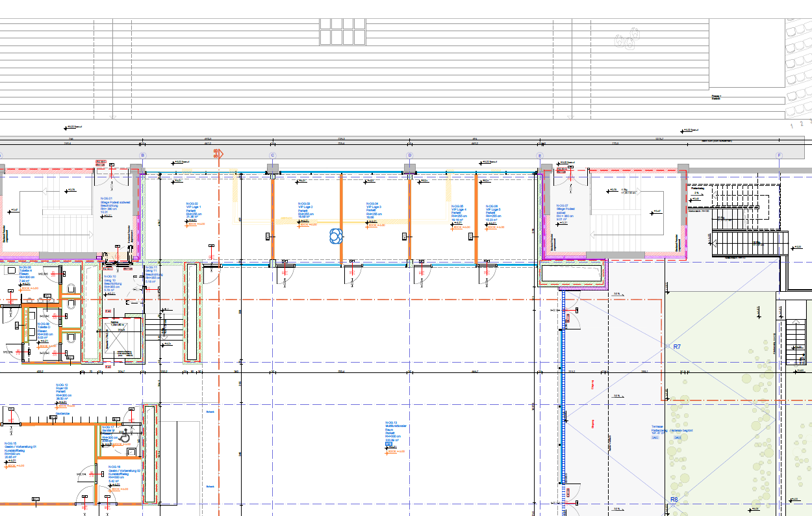Select grid axis bubble E
The height and width of the screenshot is (516, 812).
tap(539, 155)
